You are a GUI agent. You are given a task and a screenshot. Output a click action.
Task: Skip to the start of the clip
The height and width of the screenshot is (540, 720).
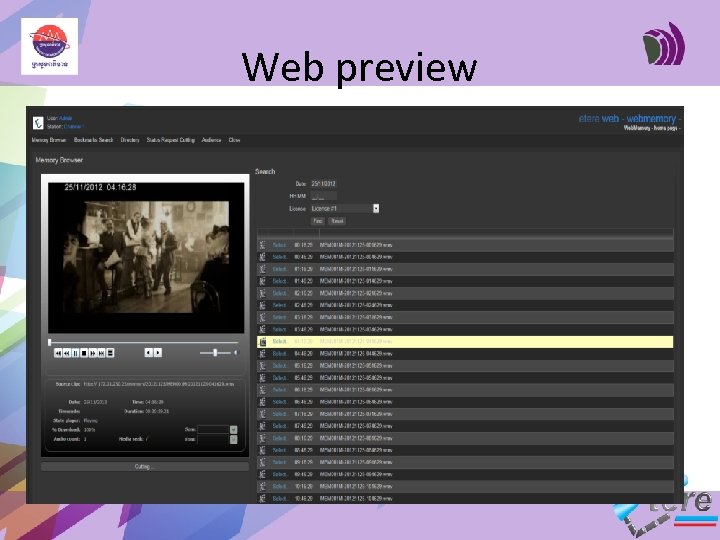tap(58, 353)
